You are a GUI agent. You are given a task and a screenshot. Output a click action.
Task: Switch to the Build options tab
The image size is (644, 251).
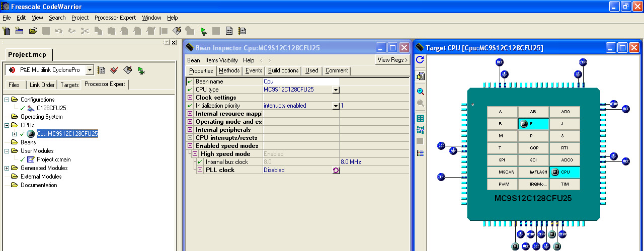[x=283, y=70]
